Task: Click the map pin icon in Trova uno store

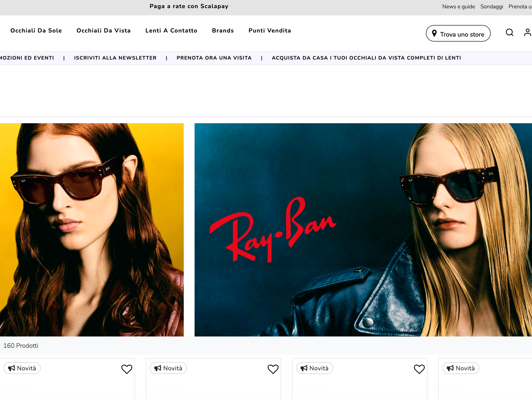Action: pos(434,33)
